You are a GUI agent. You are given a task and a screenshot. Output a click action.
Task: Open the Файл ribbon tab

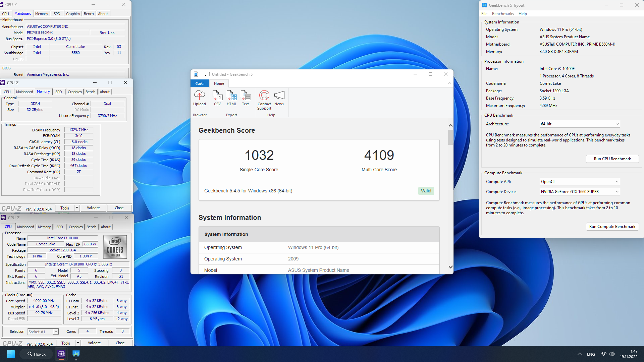200,83
